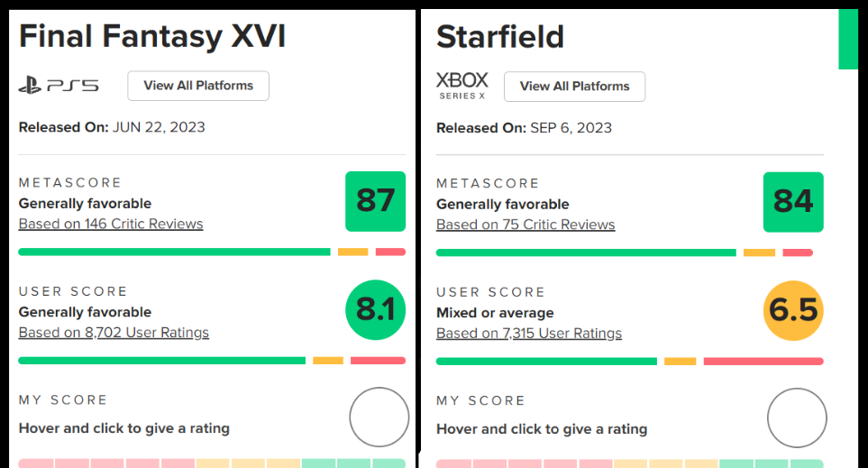Open 8,702 user ratings link

[x=114, y=333]
